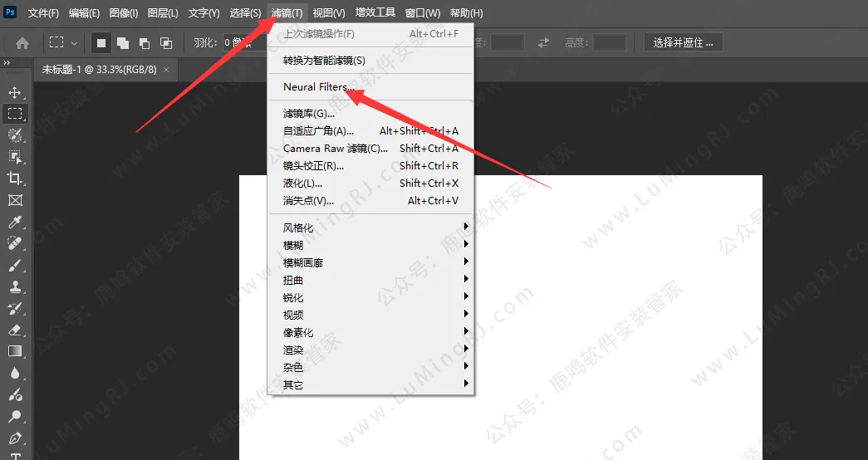The height and width of the screenshot is (460, 868).
Task: Select the Spot Healing Brush tool
Action: 15,243
